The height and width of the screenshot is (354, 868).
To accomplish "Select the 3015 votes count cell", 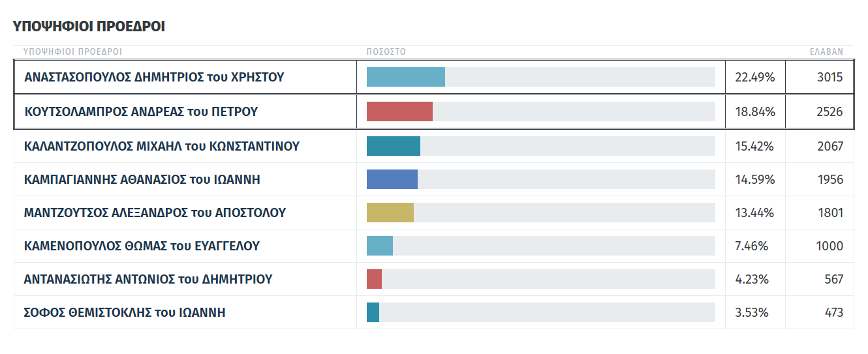I will click(x=829, y=78).
